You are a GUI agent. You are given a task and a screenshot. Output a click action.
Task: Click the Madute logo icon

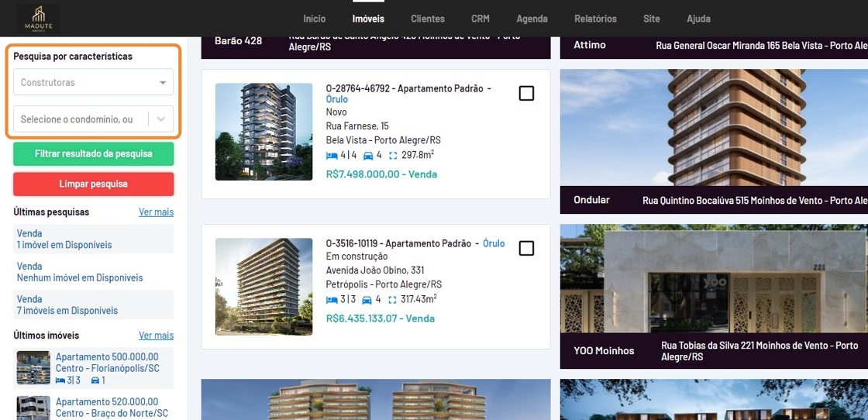[x=37, y=18]
